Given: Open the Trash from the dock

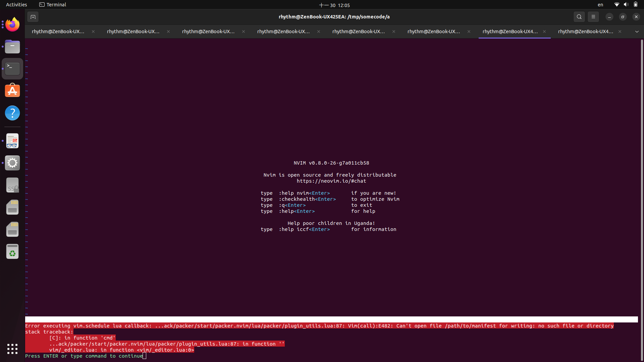Looking at the screenshot, I should pos(12,251).
